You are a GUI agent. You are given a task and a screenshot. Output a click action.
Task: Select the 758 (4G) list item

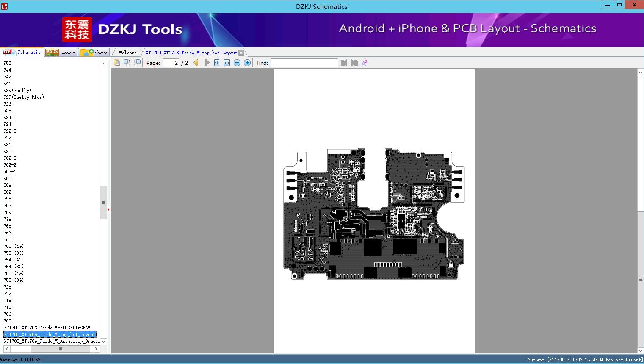click(14, 246)
